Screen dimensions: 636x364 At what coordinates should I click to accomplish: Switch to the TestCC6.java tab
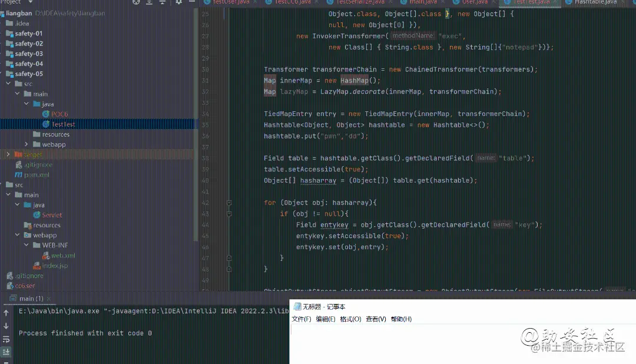[293, 2]
